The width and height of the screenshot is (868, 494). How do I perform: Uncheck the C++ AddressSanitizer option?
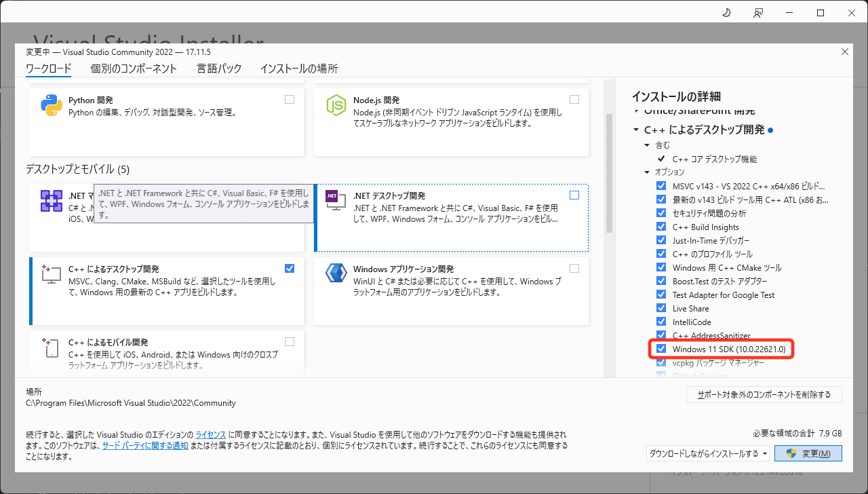(x=661, y=335)
